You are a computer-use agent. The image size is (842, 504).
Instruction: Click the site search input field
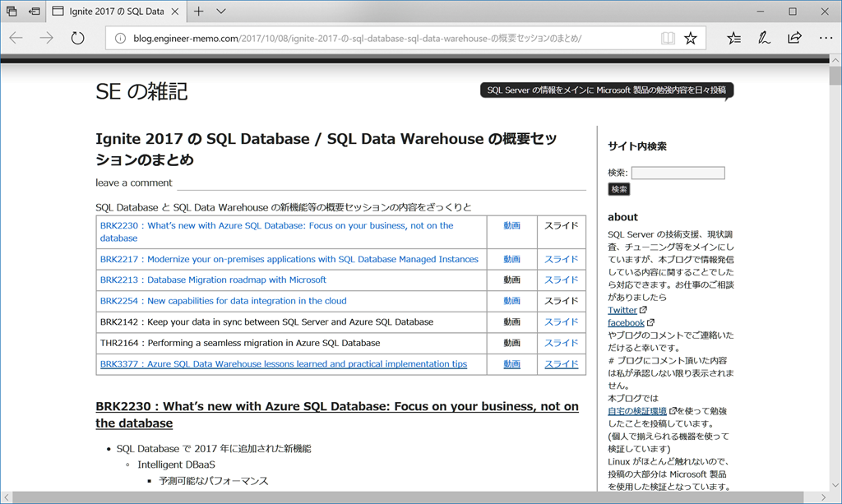(x=678, y=173)
